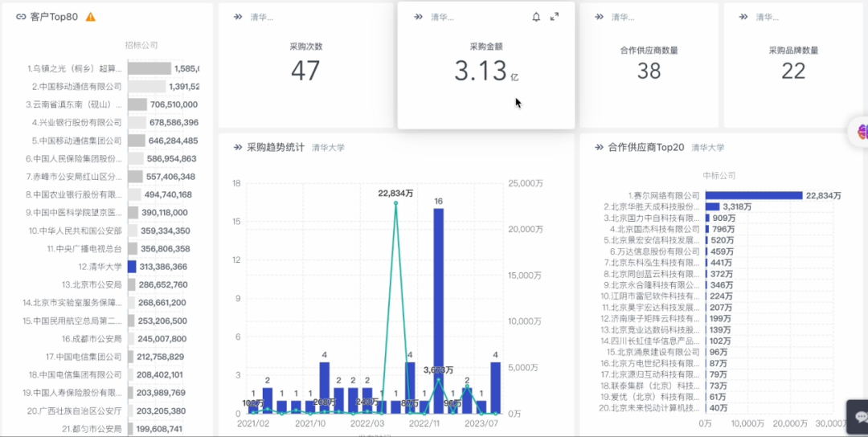Image resolution: width=868 pixels, height=437 pixels.
Task: Click the link icon before 客户Top80
Action: click(21, 17)
